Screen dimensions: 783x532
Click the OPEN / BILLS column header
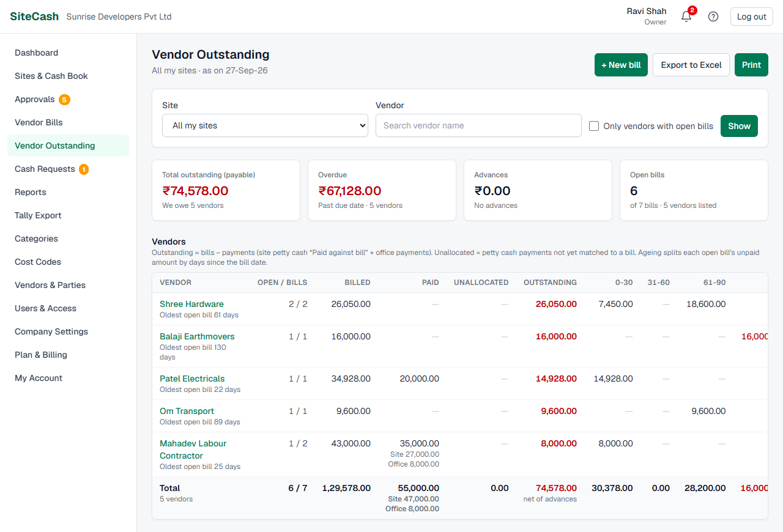[282, 283]
